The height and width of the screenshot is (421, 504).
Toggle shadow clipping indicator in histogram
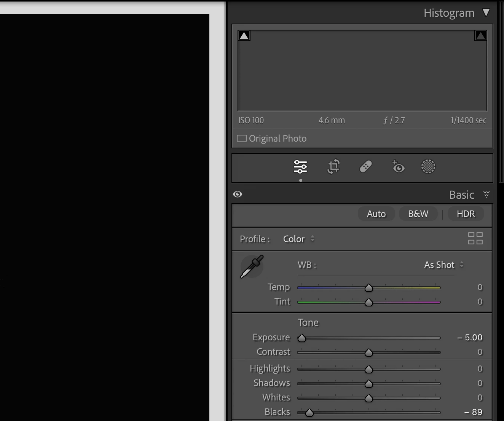click(x=244, y=36)
